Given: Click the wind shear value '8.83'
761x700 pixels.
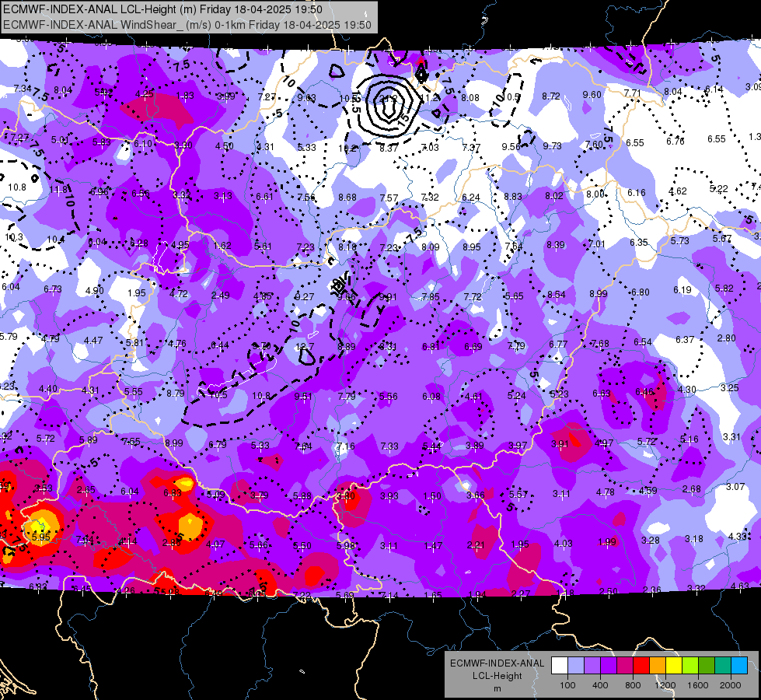Looking at the screenshot, I should pyautogui.click(x=512, y=197).
